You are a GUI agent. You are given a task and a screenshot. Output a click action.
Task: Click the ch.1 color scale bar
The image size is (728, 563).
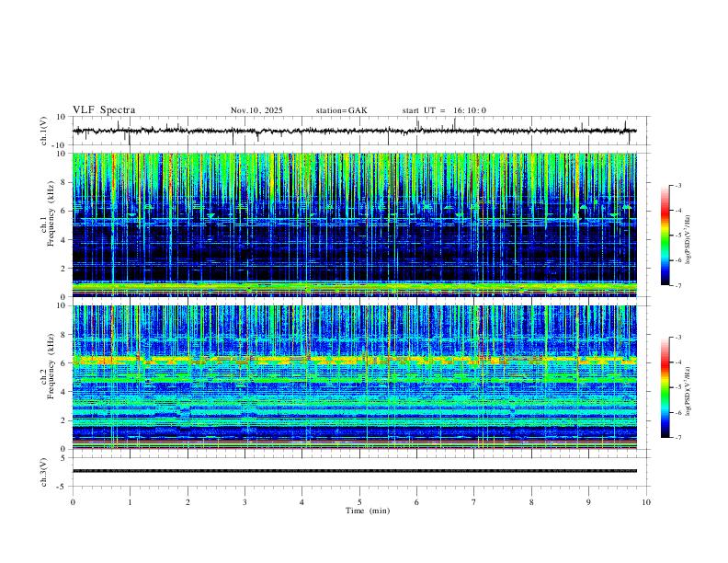coord(665,236)
